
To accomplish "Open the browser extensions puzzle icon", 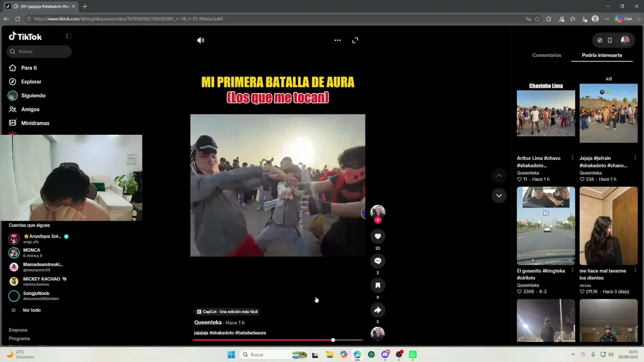I will point(548,19).
